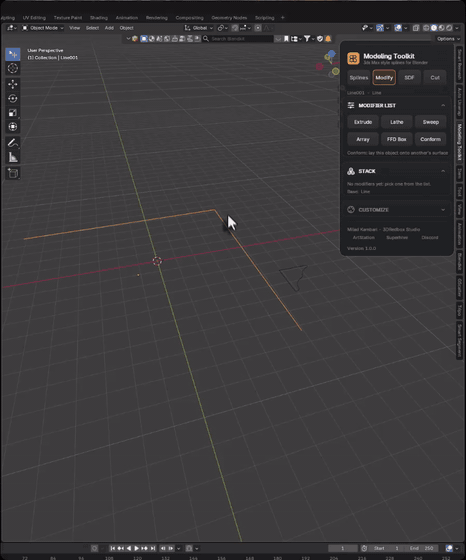The image size is (466, 560).
Task: Toggle viewport overlays
Action: [398, 28]
